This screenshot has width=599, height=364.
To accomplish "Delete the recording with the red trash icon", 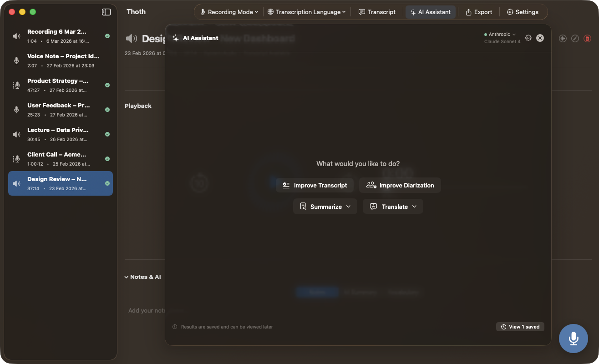I will point(587,39).
